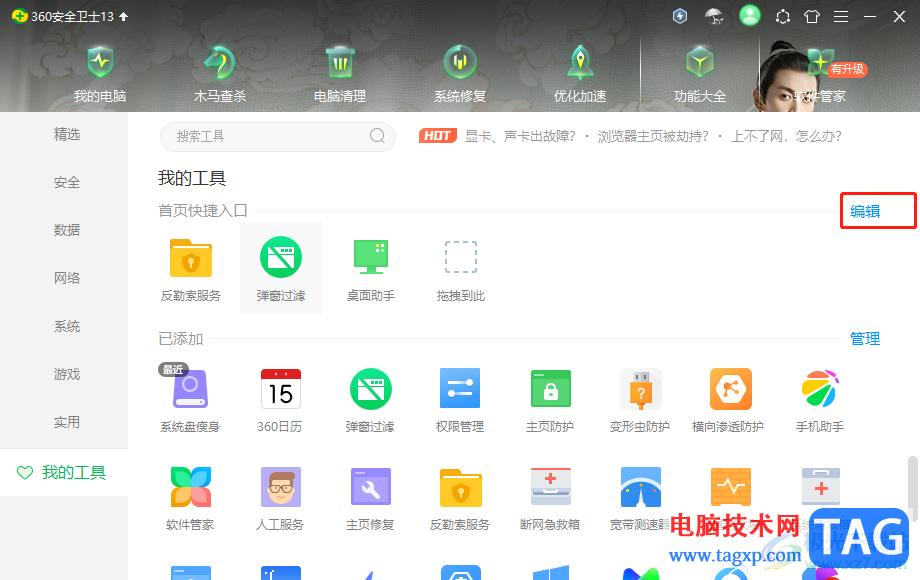Click the lightning shield icon in title bar
Image resolution: width=920 pixels, height=580 pixels.
click(680, 16)
